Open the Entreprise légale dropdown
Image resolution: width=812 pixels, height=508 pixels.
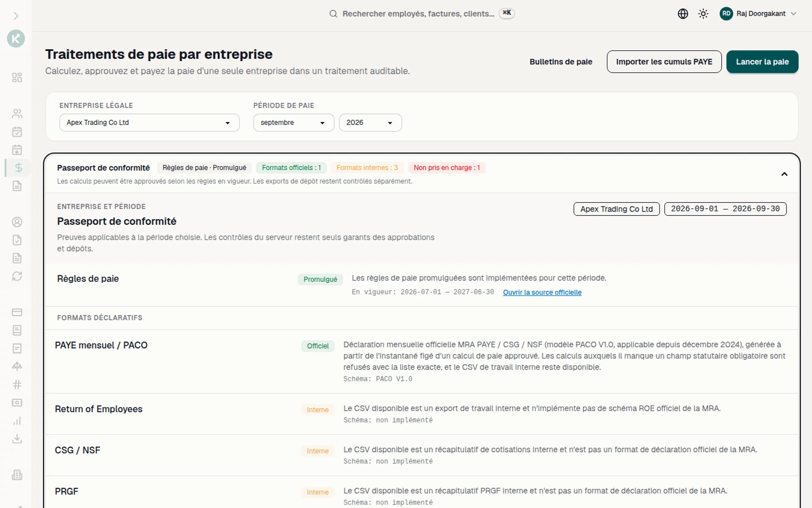pos(149,123)
